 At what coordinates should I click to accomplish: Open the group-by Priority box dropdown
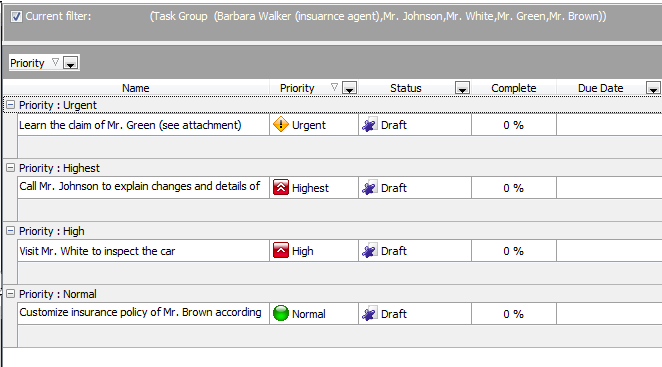click(x=70, y=63)
